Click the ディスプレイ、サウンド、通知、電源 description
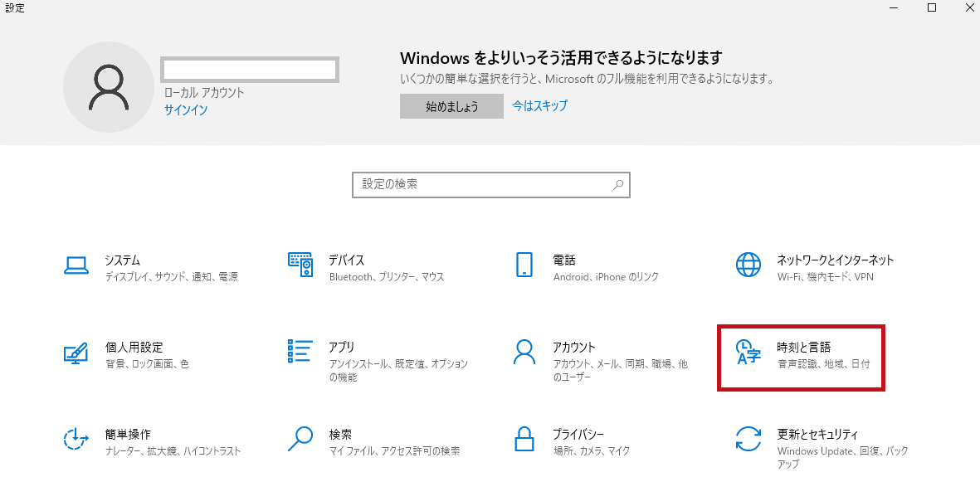 171,277
